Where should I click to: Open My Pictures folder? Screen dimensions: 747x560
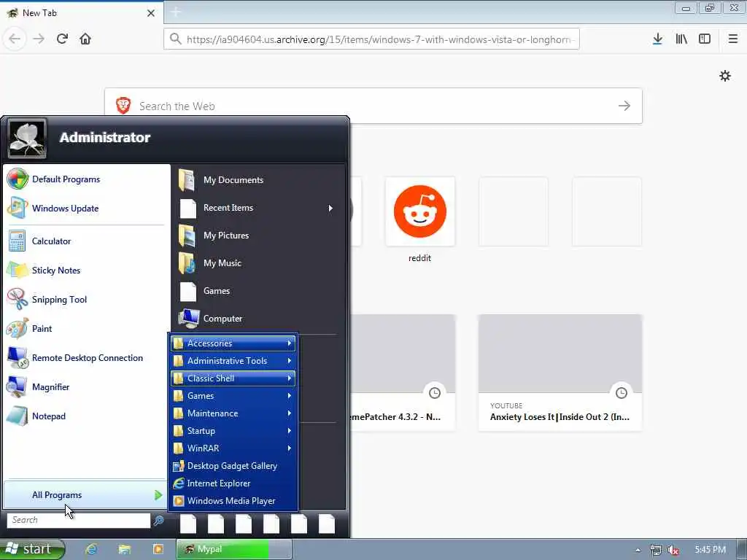coord(258,236)
